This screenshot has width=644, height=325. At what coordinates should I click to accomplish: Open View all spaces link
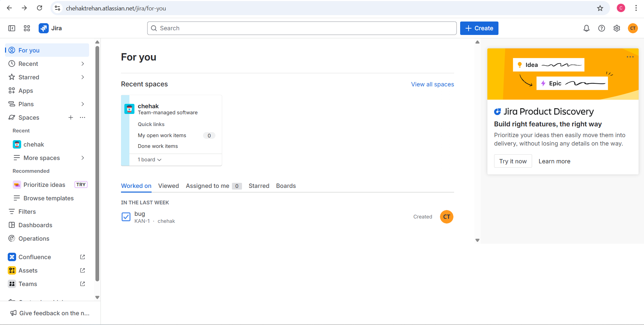click(433, 84)
